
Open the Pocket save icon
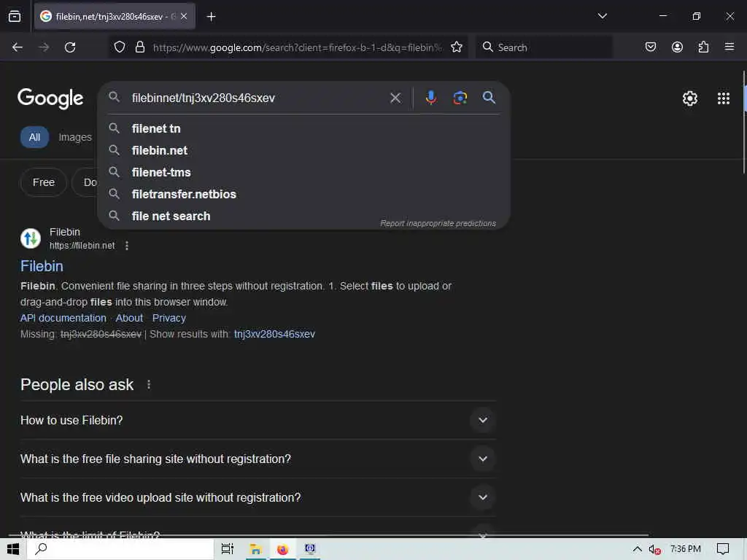coord(650,47)
